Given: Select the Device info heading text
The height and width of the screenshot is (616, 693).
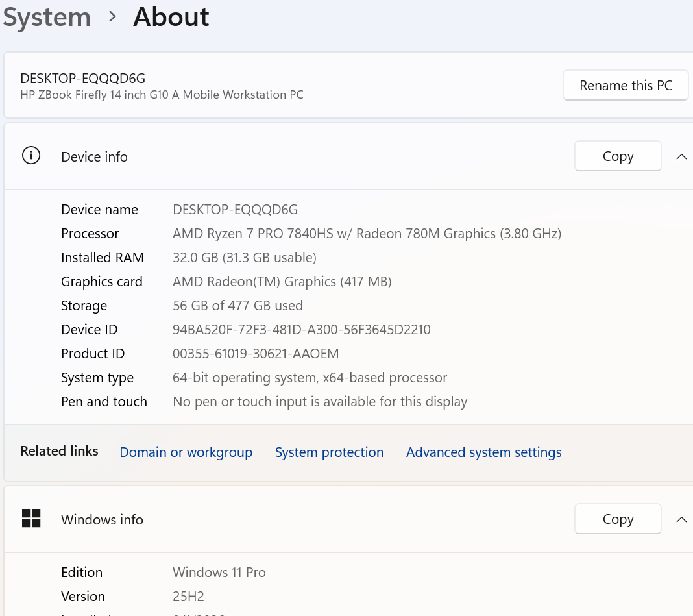Looking at the screenshot, I should (94, 156).
